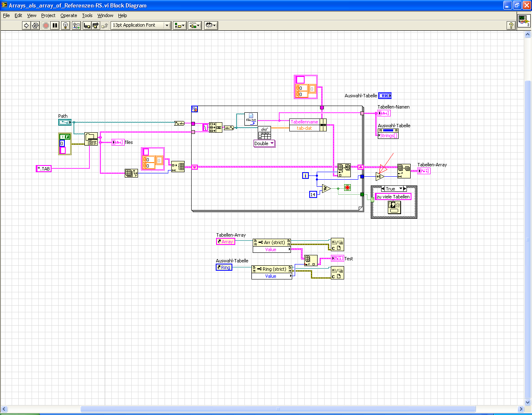Click the Context Help question mark button

click(x=512, y=25)
